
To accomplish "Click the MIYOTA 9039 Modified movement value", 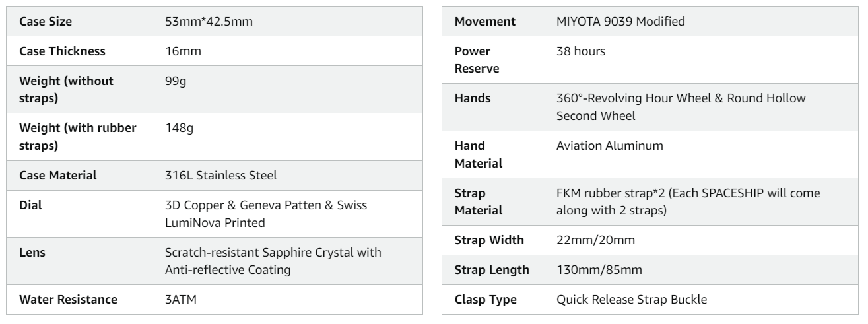I will coord(620,22).
